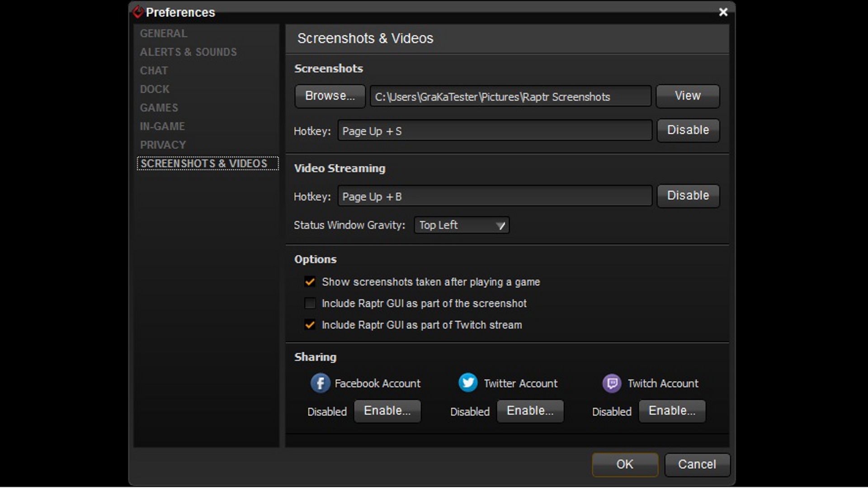The height and width of the screenshot is (488, 868).
Task: Open the Status Window Gravity dropdown
Action: [x=462, y=225]
